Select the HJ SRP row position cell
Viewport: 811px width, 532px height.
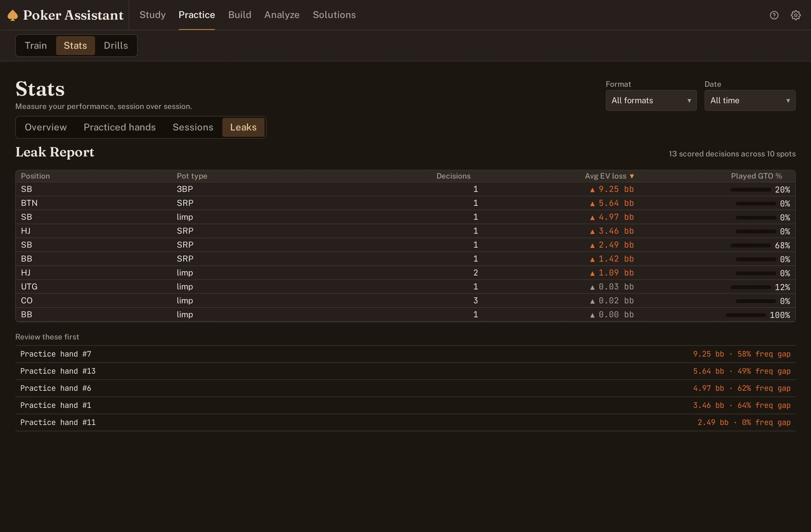26,231
